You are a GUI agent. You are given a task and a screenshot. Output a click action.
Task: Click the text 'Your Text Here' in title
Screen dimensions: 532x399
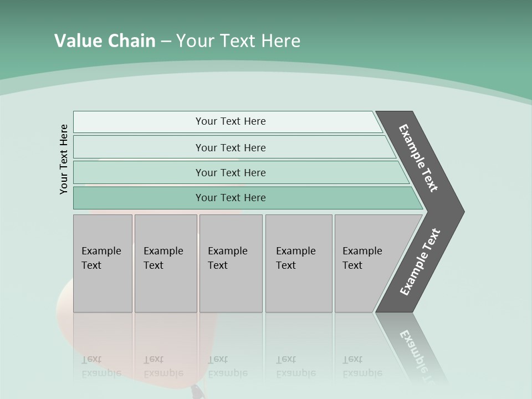click(x=238, y=40)
